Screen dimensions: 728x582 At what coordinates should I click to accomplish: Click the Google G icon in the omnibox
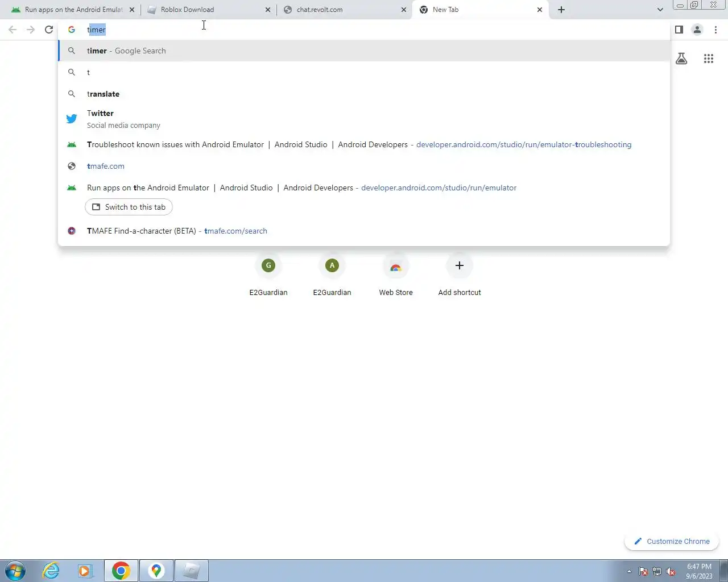pyautogui.click(x=72, y=30)
